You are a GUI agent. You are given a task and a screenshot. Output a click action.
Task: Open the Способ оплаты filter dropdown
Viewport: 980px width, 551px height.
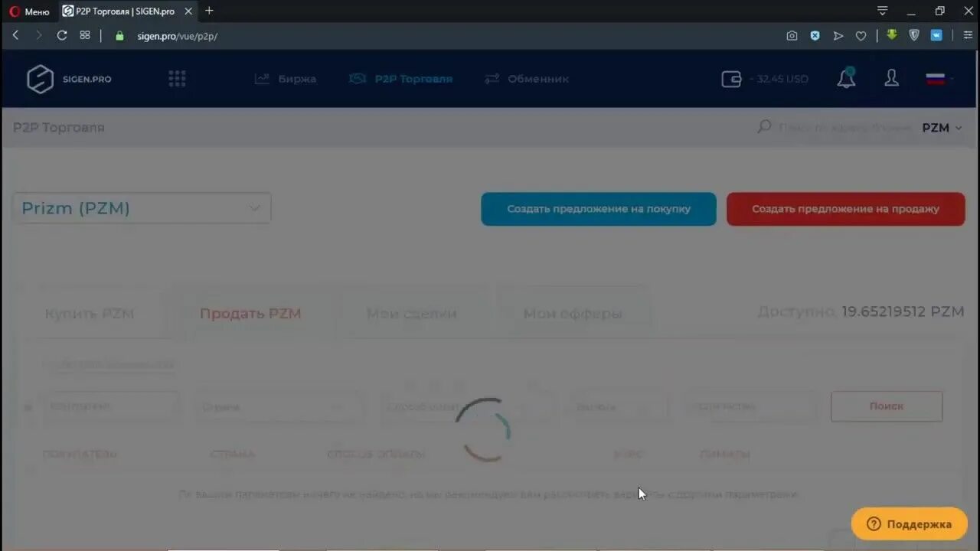(x=467, y=406)
